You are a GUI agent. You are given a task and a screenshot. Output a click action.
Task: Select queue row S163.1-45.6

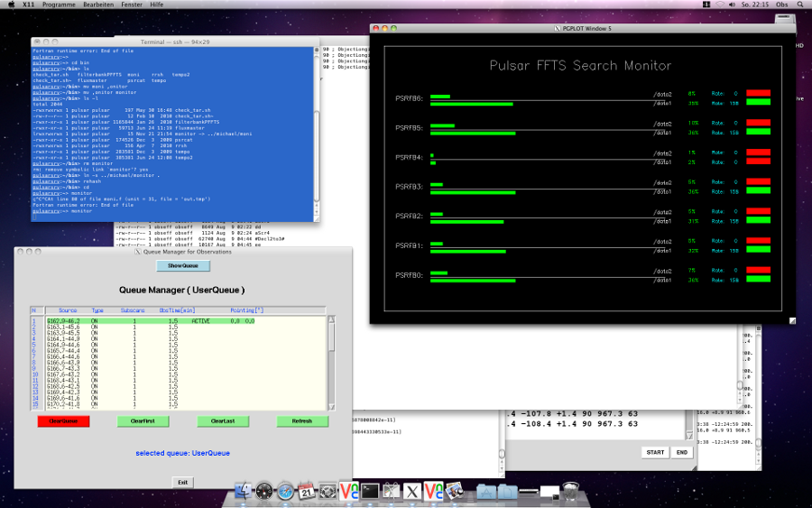187,328
